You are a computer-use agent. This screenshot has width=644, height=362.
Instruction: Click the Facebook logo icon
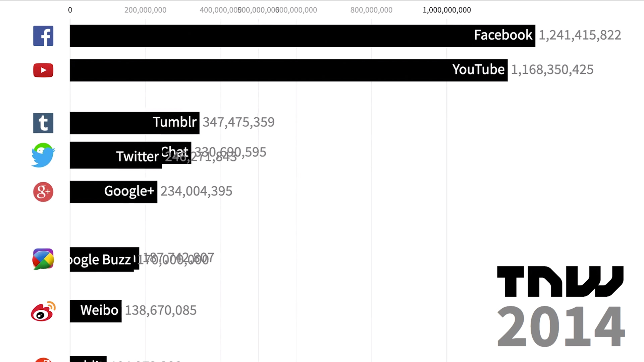(x=43, y=36)
